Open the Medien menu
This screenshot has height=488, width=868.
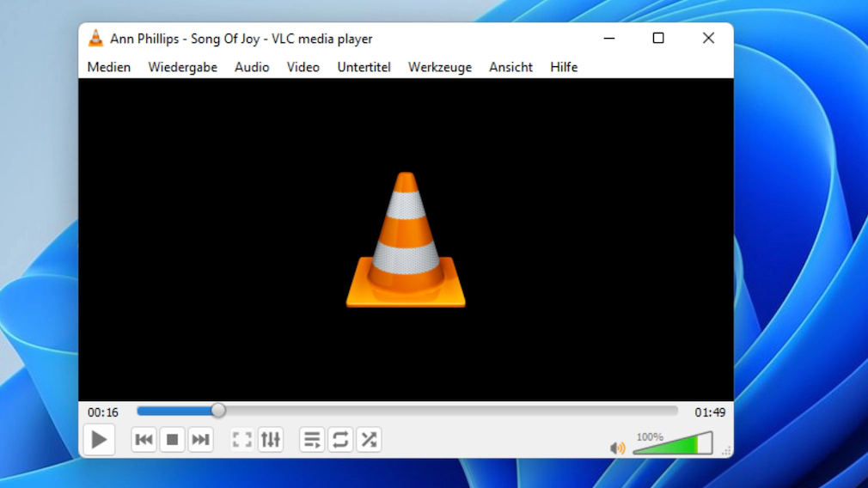tap(109, 67)
